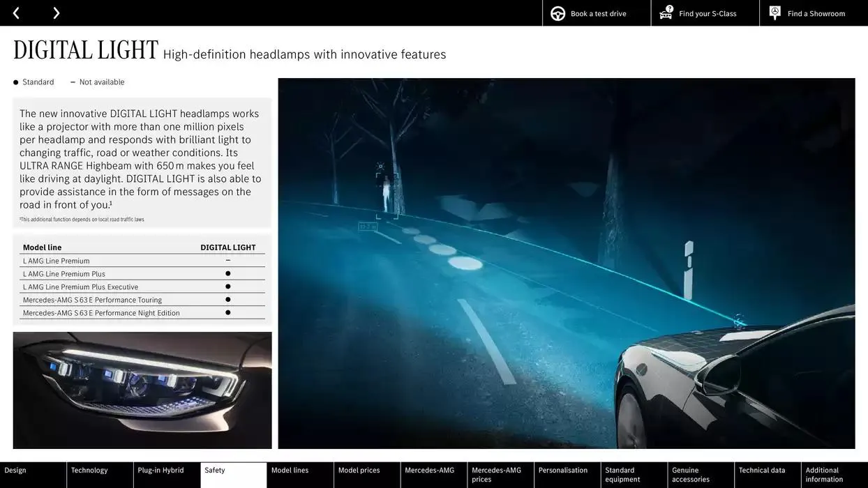Screen dimensions: 868x488
Task: Open the Model lines tab
Action: coord(300,475)
